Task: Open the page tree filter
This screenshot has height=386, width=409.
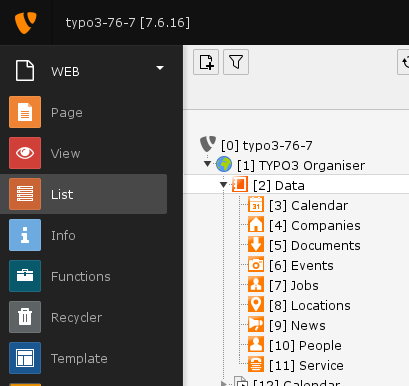Action: 236,62
